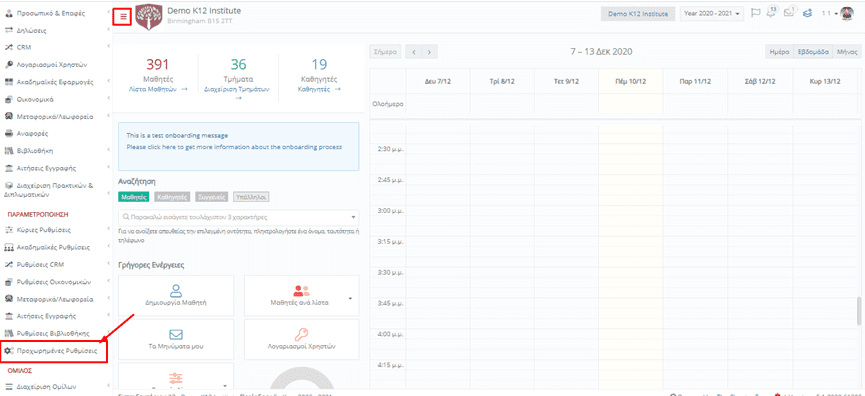Select Συγγενείς search filter toggle
The width and height of the screenshot is (865, 396).
pyautogui.click(x=212, y=196)
